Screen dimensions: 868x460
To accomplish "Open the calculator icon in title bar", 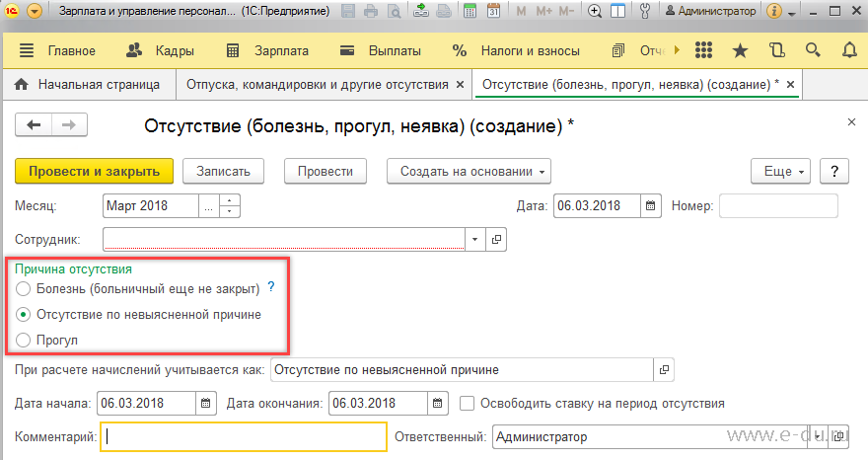I will click(470, 11).
